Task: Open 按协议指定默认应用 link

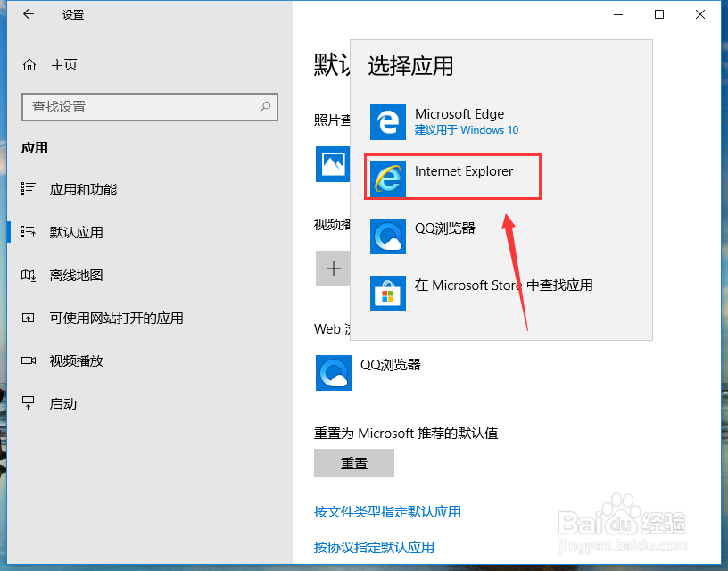Action: pos(374,547)
